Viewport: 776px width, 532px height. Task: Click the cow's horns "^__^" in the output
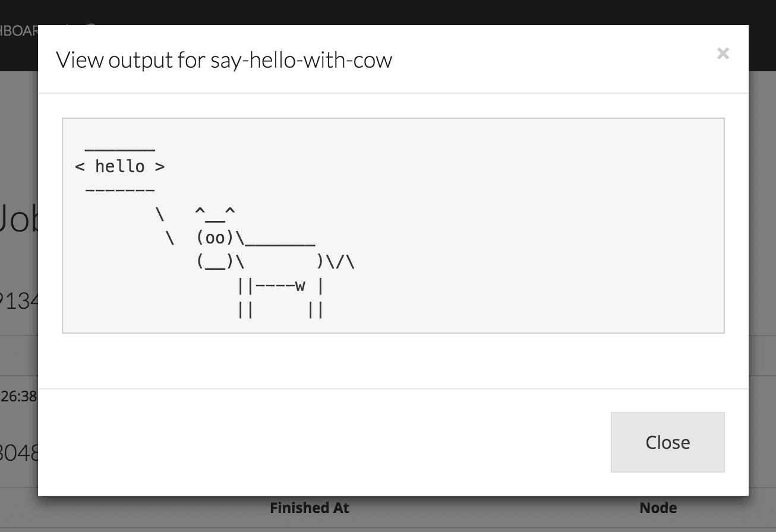click(x=215, y=211)
